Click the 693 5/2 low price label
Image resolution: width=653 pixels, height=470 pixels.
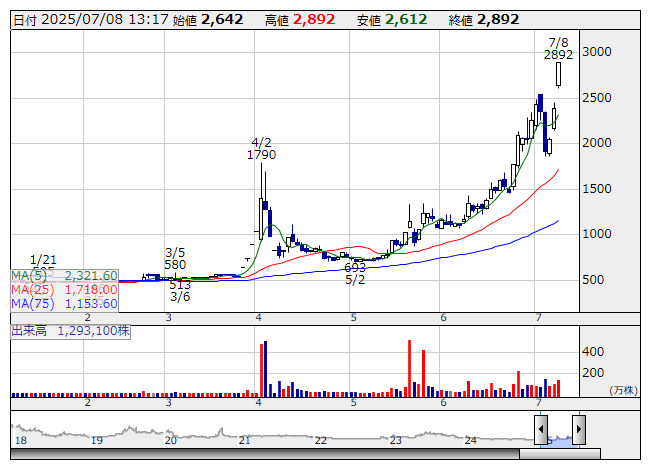(355, 274)
